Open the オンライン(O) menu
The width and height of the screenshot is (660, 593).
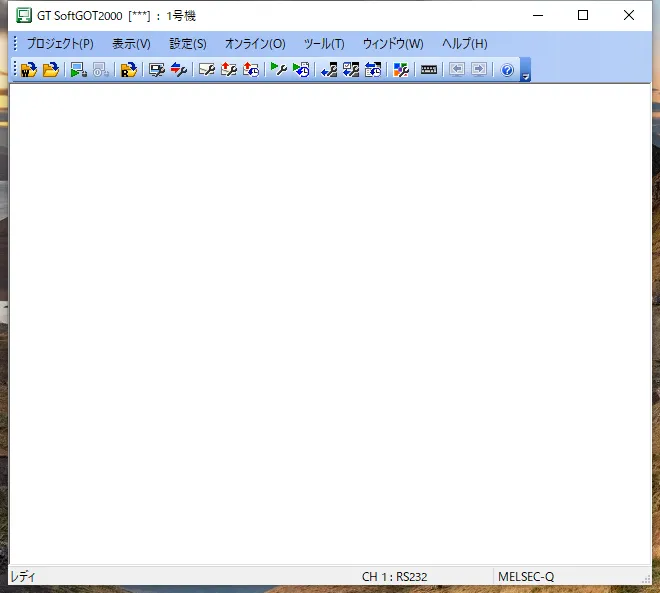tap(255, 44)
